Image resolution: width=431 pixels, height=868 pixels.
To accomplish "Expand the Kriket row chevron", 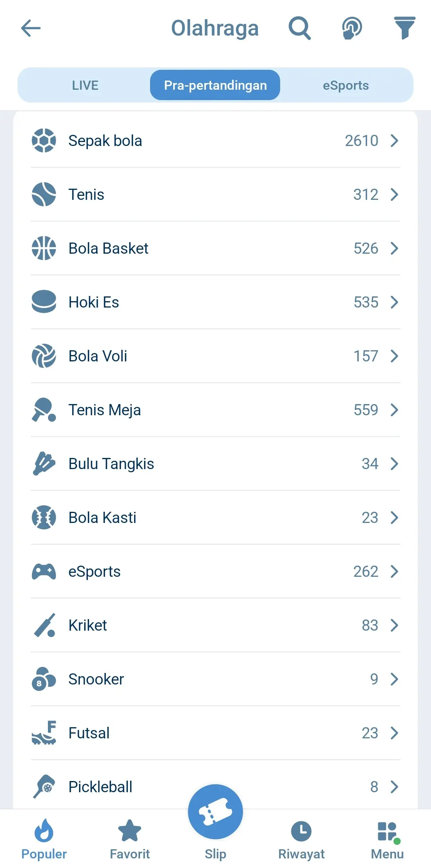I will pyautogui.click(x=394, y=625).
